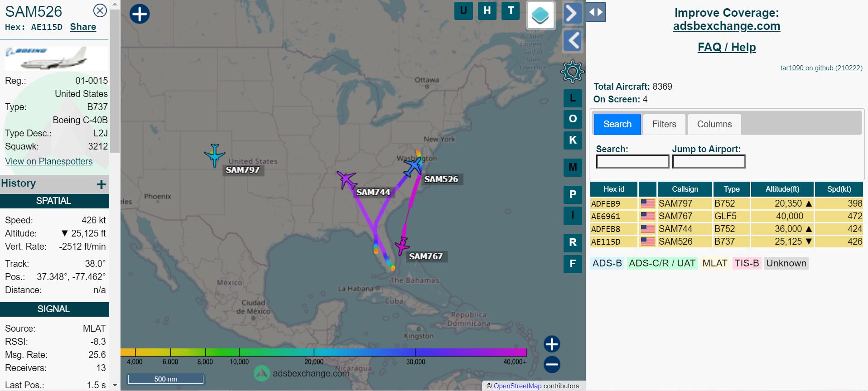Click the left-arrow sidebar button
The image size is (868, 391).
(x=573, y=40)
